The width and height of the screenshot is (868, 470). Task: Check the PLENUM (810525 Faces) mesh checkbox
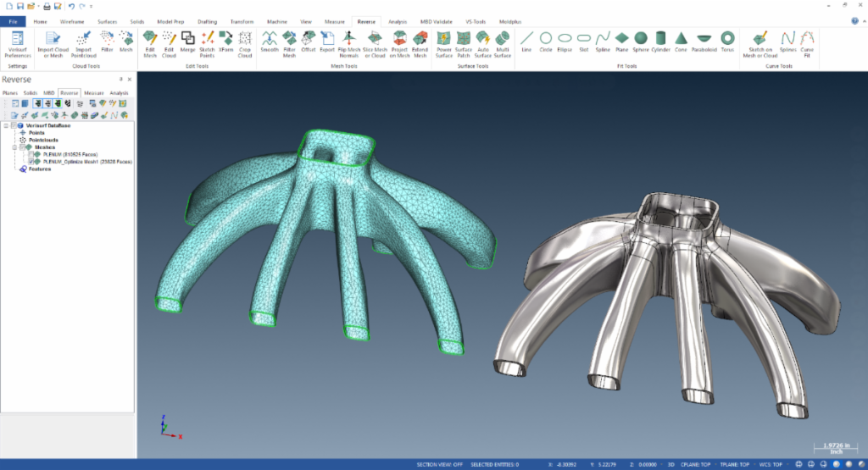click(x=31, y=154)
